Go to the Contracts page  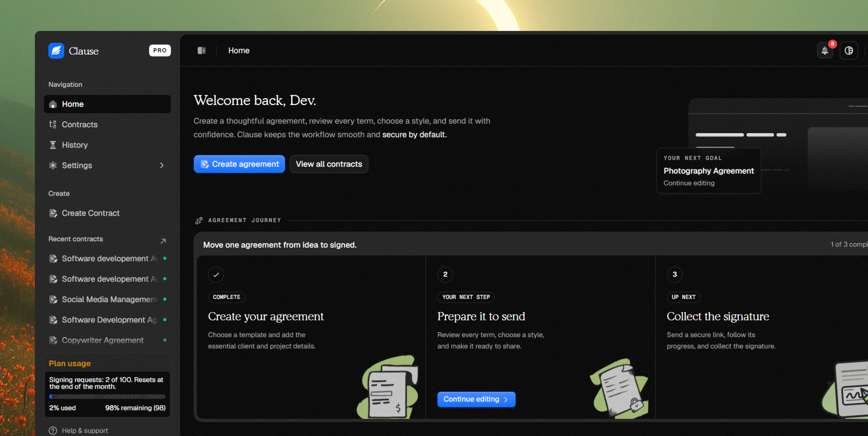click(107, 124)
